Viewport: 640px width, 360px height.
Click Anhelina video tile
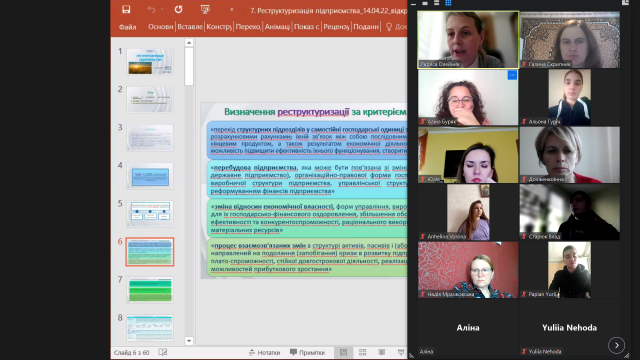tap(468, 212)
